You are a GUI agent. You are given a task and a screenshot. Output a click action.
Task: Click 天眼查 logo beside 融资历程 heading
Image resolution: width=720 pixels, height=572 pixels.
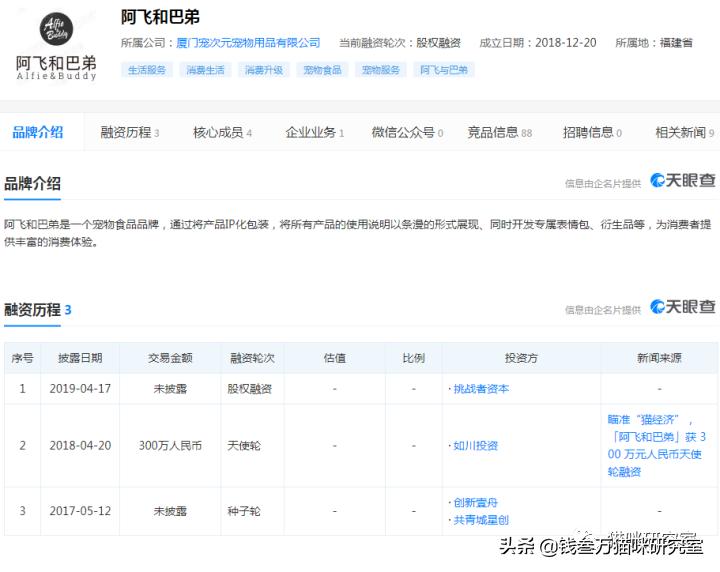pyautogui.click(x=683, y=307)
